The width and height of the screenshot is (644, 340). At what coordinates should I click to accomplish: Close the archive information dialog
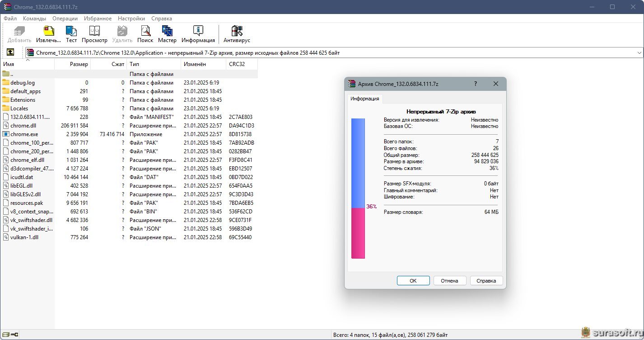(496, 84)
